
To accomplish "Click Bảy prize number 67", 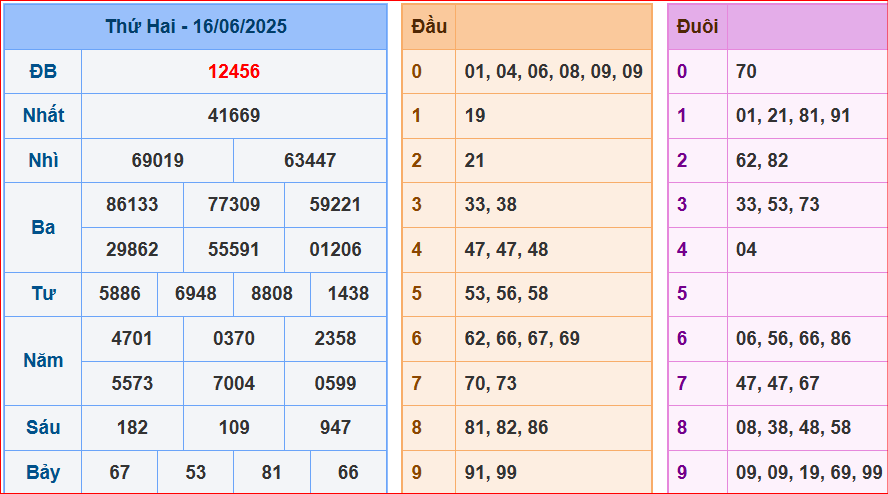I will pyautogui.click(x=119, y=472).
